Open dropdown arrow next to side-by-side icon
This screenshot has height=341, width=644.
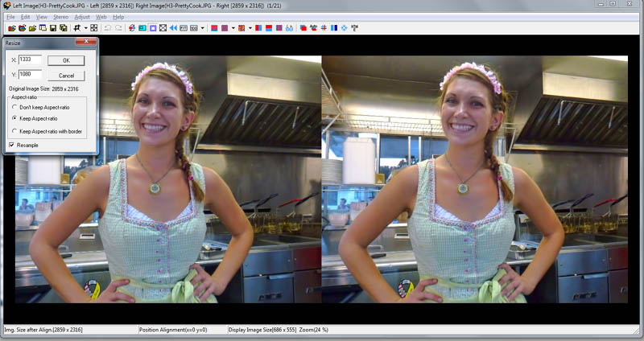202,27
